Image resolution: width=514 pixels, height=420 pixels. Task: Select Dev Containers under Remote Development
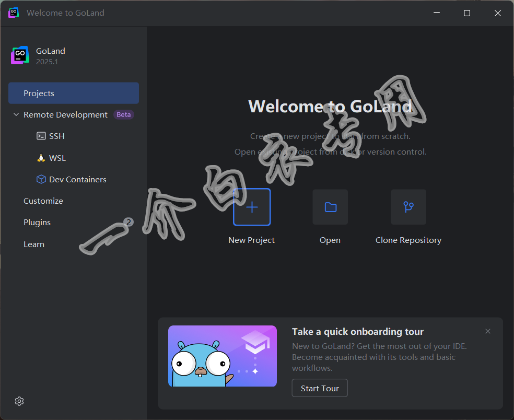pyautogui.click(x=78, y=179)
